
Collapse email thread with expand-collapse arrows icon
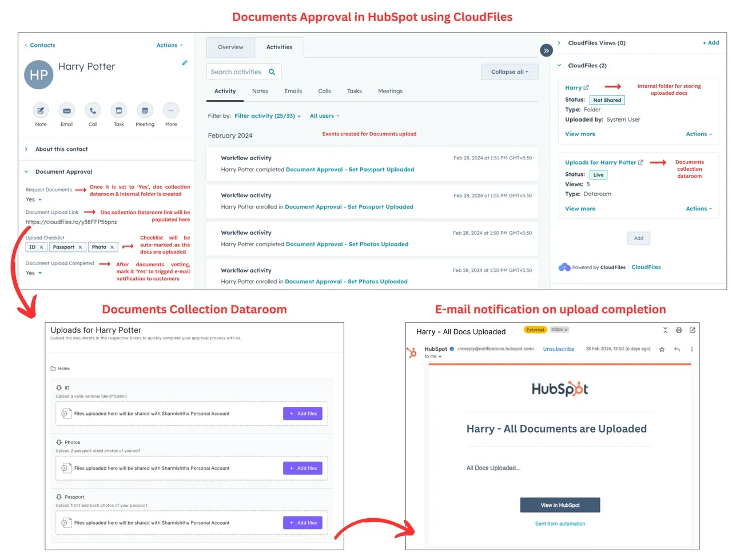(x=665, y=330)
